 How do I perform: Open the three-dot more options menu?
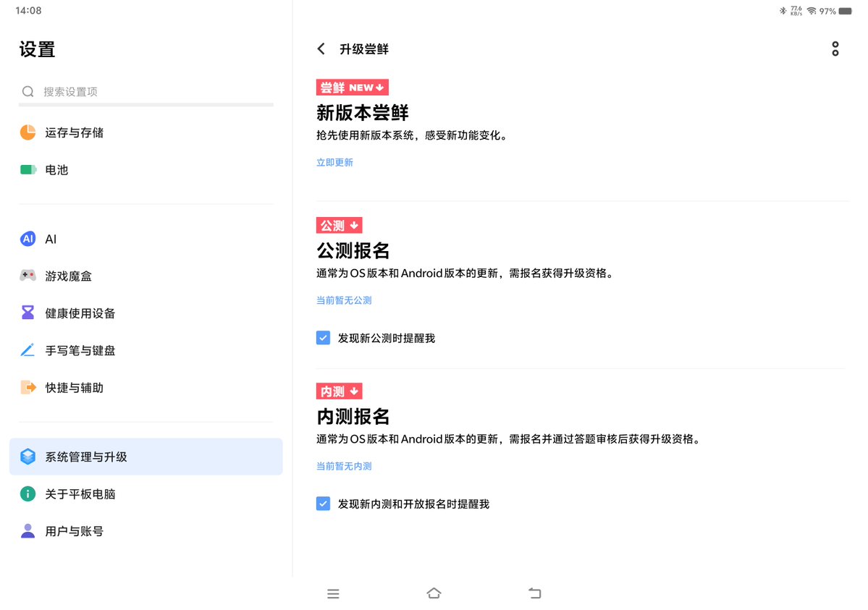[x=835, y=48]
